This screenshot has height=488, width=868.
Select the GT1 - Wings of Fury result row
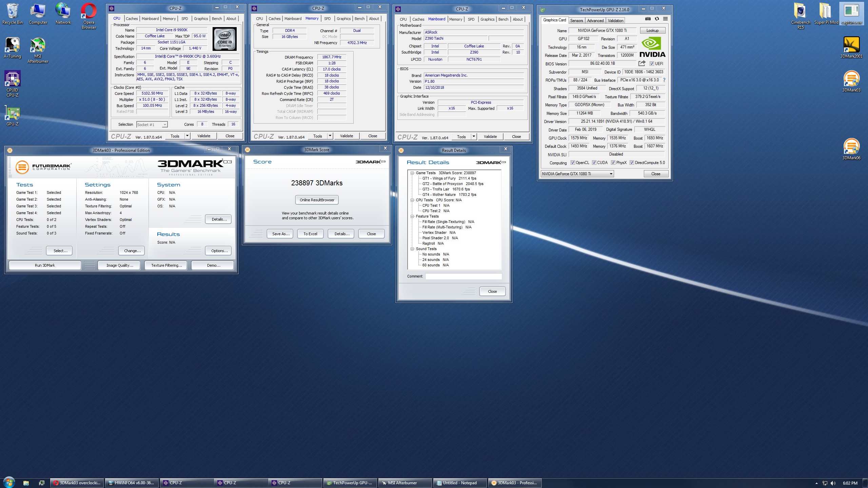(449, 178)
